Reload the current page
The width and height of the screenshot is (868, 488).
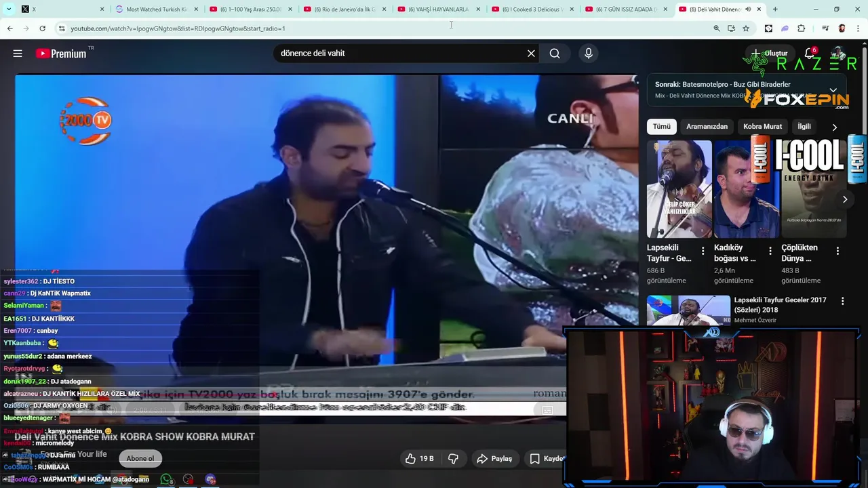[42, 28]
